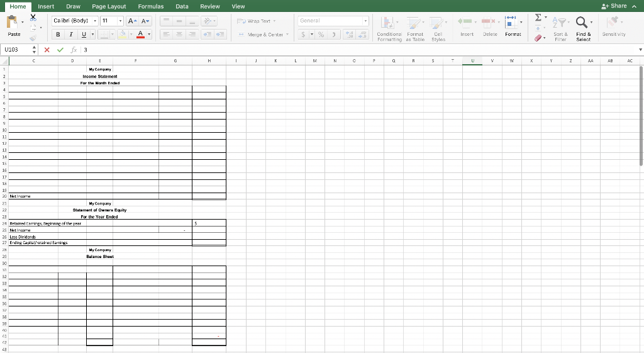The height and width of the screenshot is (353, 644).
Task: Align text right
Action: (x=192, y=35)
